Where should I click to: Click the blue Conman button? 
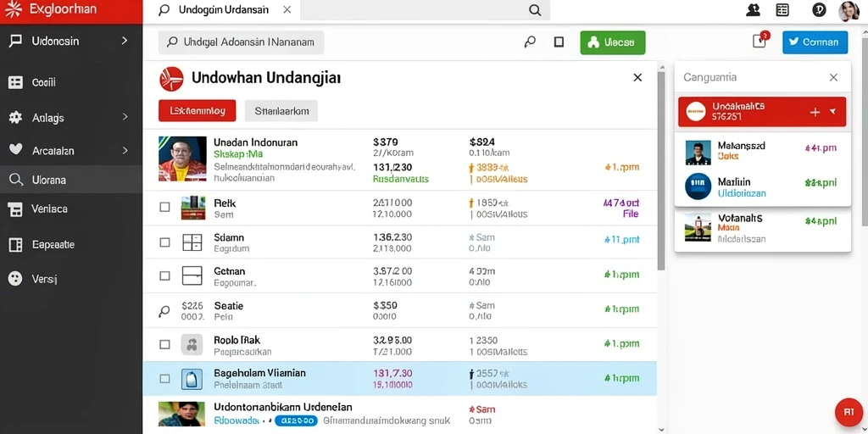[x=815, y=42]
